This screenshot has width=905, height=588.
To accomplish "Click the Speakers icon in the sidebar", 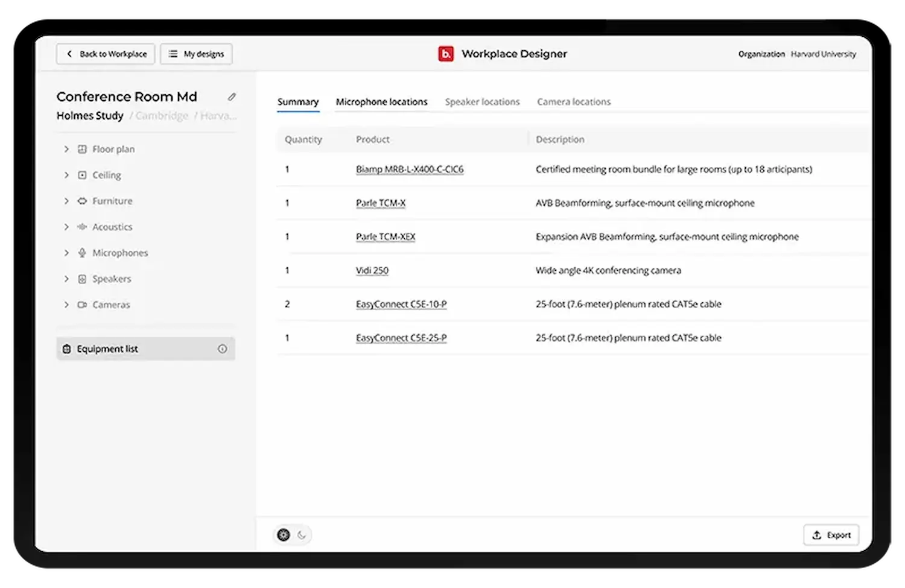I will coord(82,279).
